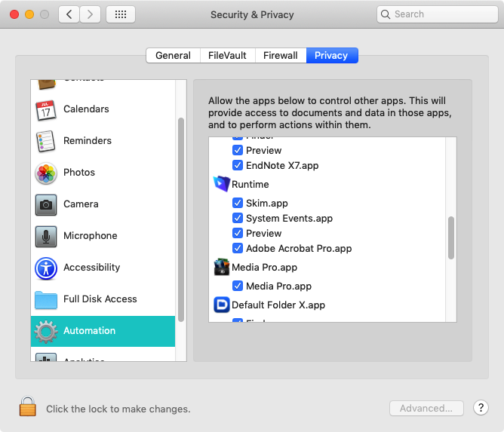Click the Runtime app name
Viewport: 504px width, 432px height.
tap(250, 185)
